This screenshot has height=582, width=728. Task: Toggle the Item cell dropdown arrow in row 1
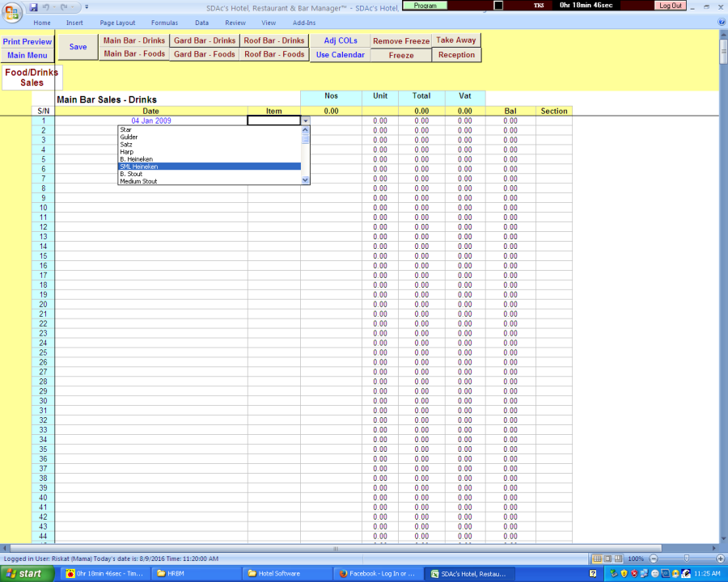[306, 120]
